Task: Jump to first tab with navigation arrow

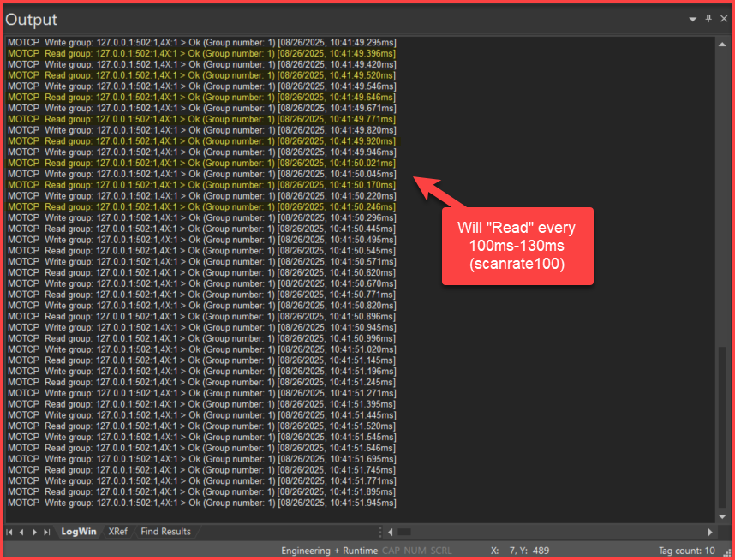Action: [9, 532]
